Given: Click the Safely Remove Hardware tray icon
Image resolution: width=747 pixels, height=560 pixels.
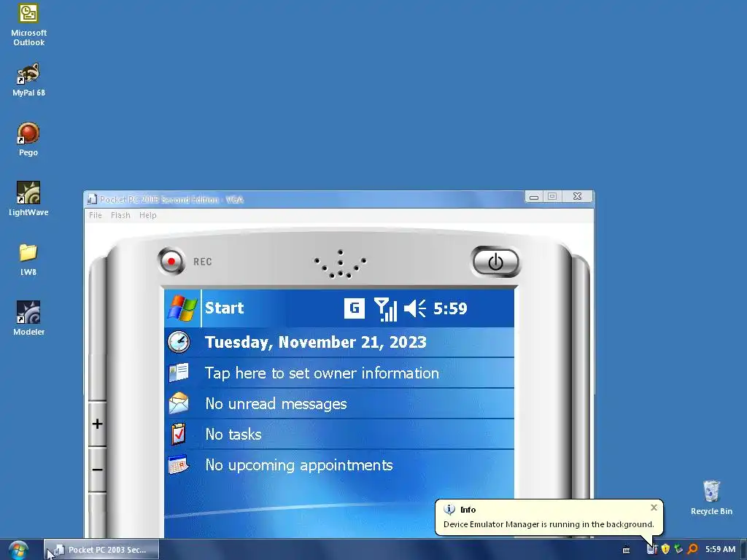Looking at the screenshot, I should tap(678, 550).
